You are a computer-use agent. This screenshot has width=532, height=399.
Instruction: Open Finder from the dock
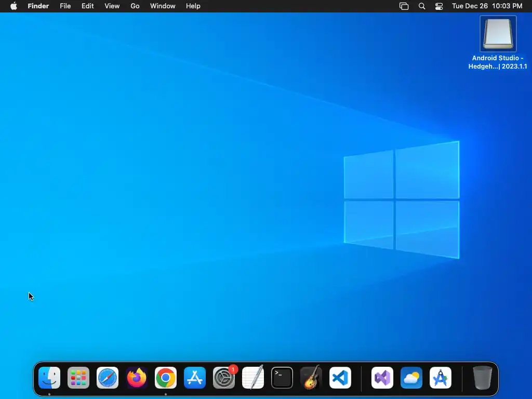pyautogui.click(x=49, y=378)
